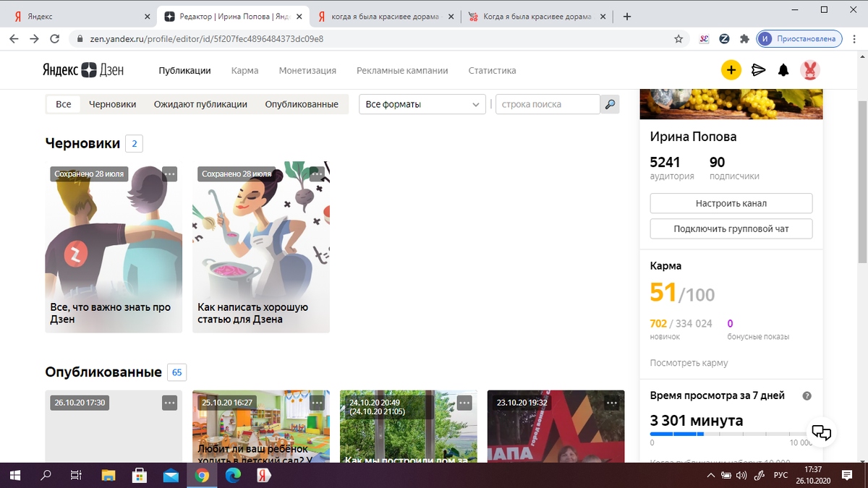
Task: Open a new browser tab with plus
Action: [x=626, y=16]
